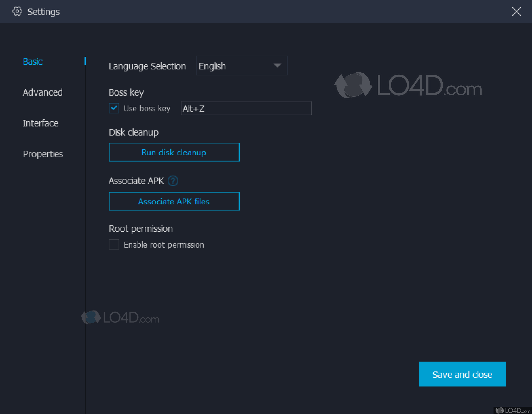
Task: Click the Settings title text
Action: point(44,12)
